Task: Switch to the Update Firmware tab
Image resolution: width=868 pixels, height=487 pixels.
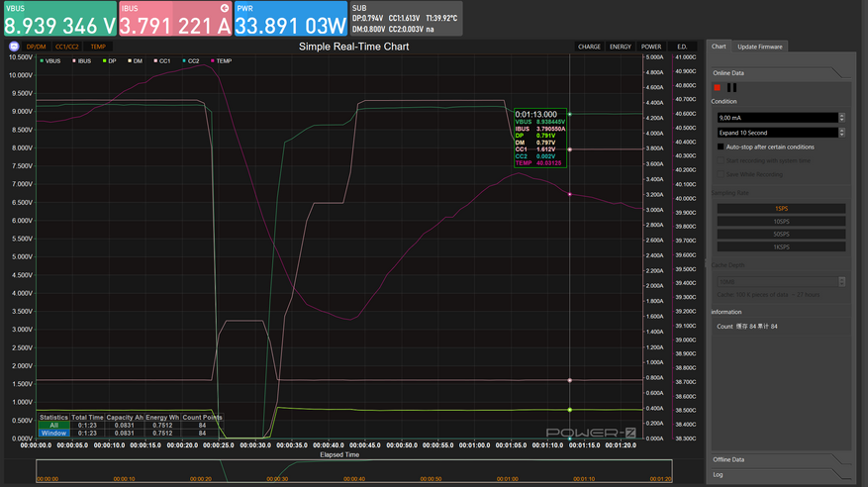Action: (x=761, y=47)
